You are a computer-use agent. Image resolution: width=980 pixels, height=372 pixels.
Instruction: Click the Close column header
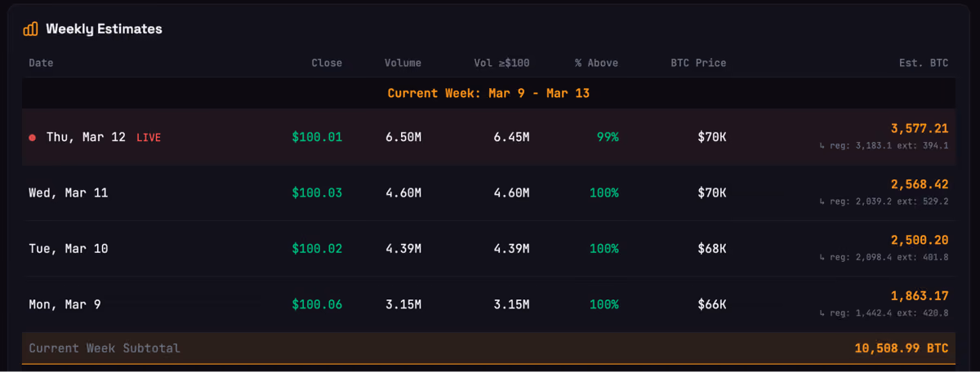327,63
